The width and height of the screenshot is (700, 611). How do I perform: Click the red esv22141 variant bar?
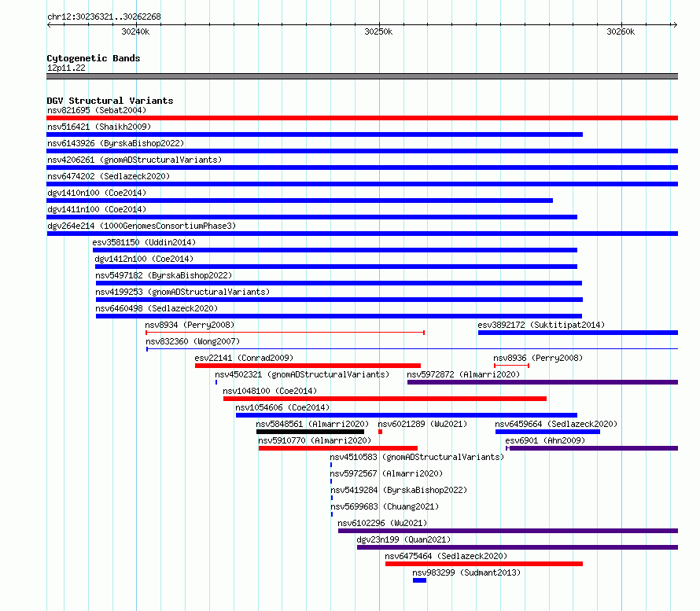pos(308,366)
